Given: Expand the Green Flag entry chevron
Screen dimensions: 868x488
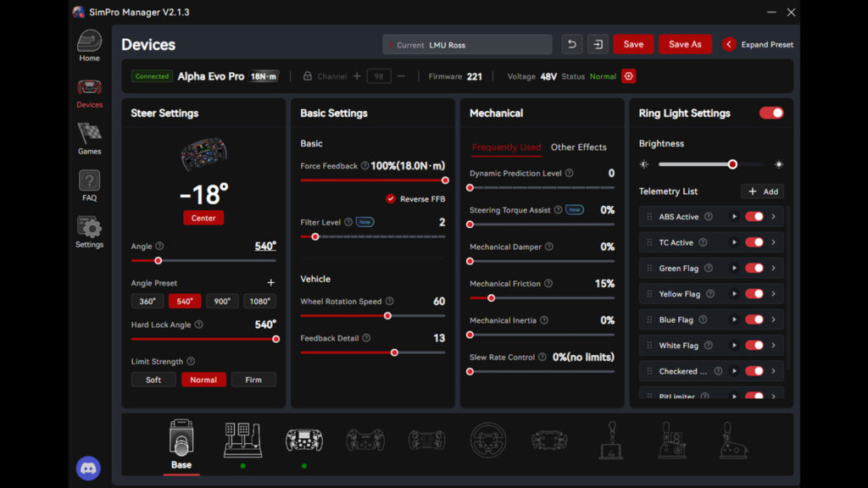Looking at the screenshot, I should [x=773, y=269].
